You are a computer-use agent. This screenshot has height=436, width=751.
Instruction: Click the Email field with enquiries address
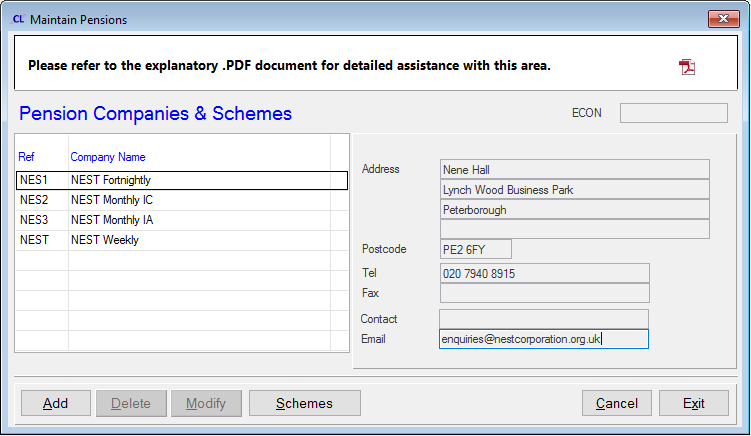point(544,339)
